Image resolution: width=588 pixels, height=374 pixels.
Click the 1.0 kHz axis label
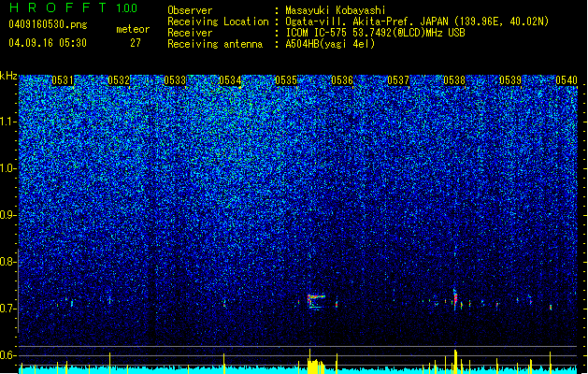(x=8, y=168)
